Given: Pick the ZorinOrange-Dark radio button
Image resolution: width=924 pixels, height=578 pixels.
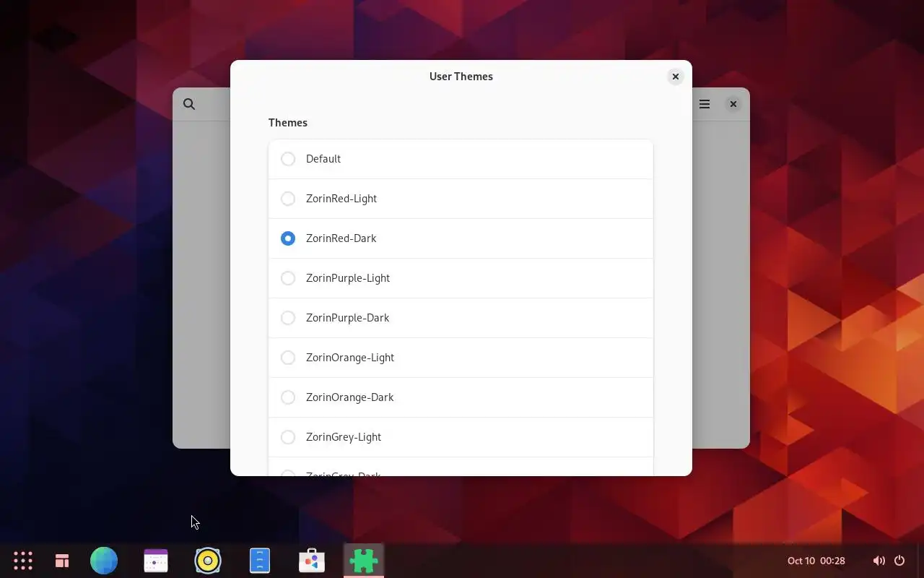Looking at the screenshot, I should point(288,397).
